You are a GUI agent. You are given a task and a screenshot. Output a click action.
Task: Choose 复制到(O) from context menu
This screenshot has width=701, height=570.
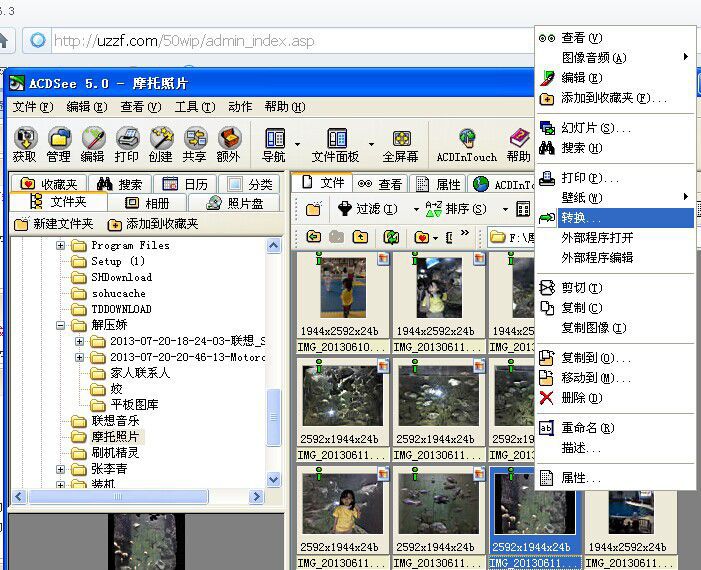click(615, 358)
